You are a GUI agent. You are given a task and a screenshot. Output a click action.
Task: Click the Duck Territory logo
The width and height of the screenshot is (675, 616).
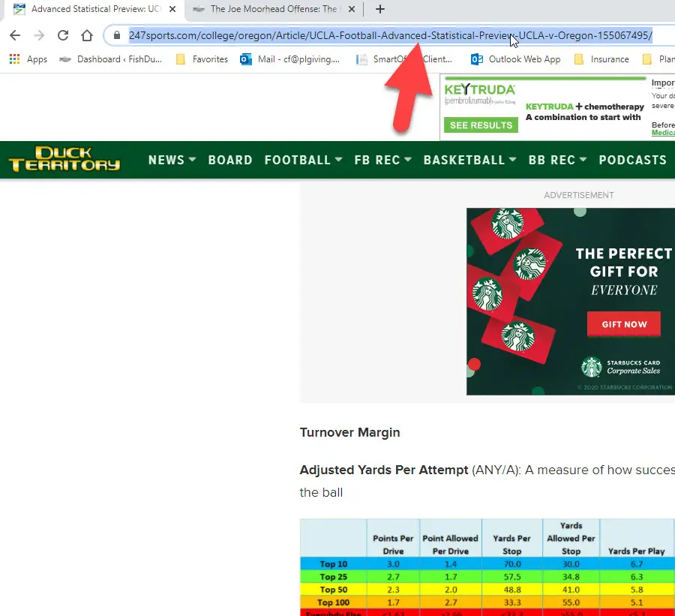point(64,160)
